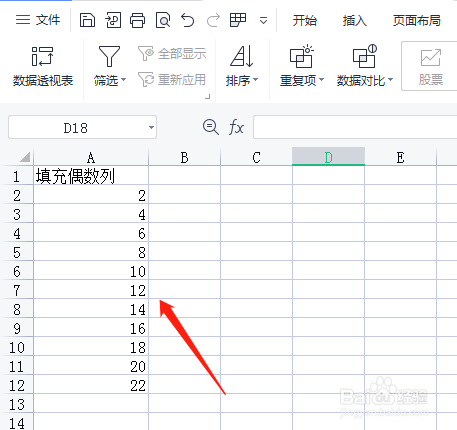Click inside the formula bar
Viewport: 457px width, 430px height.
point(355,127)
